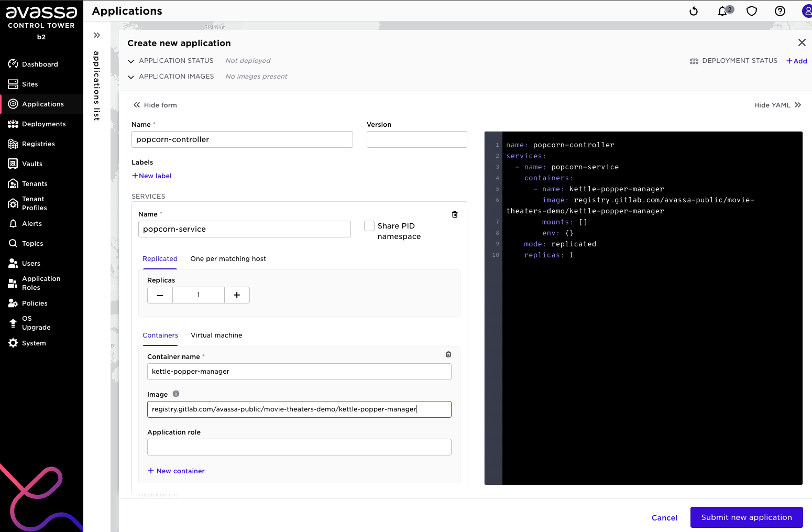Click the Image field info icon
Viewport: 812px width, 532px height.
point(176,394)
